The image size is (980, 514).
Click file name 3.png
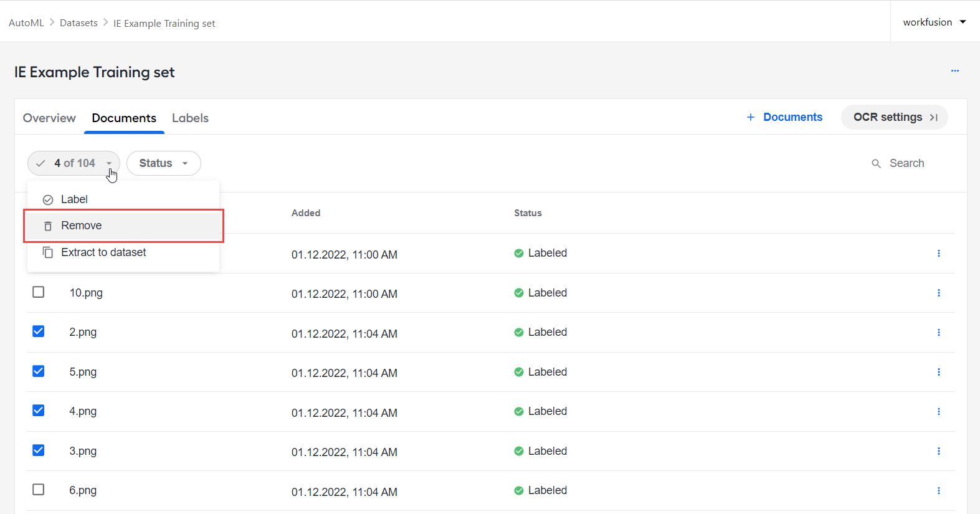(83, 451)
